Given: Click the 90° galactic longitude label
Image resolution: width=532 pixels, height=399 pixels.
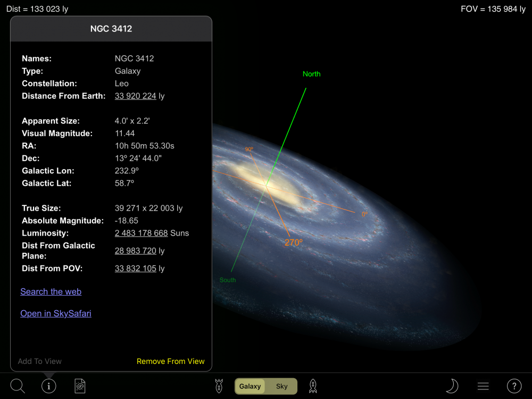Looking at the screenshot, I should click(249, 149).
